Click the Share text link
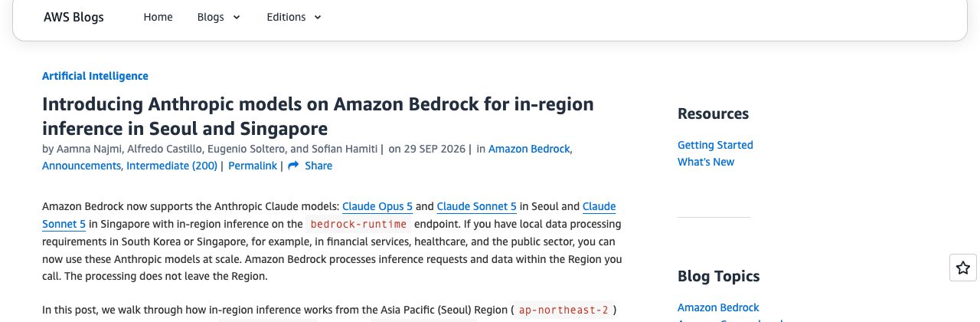 318,166
